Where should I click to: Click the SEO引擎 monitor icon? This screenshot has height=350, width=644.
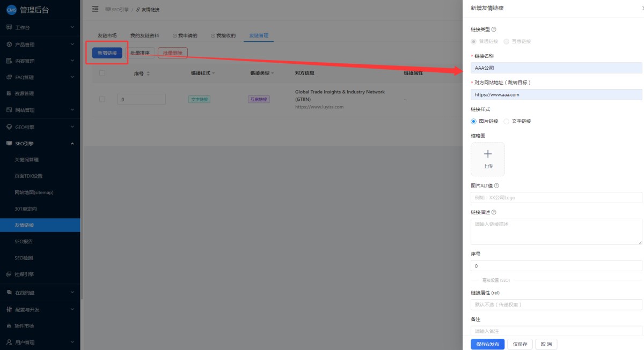click(9, 143)
